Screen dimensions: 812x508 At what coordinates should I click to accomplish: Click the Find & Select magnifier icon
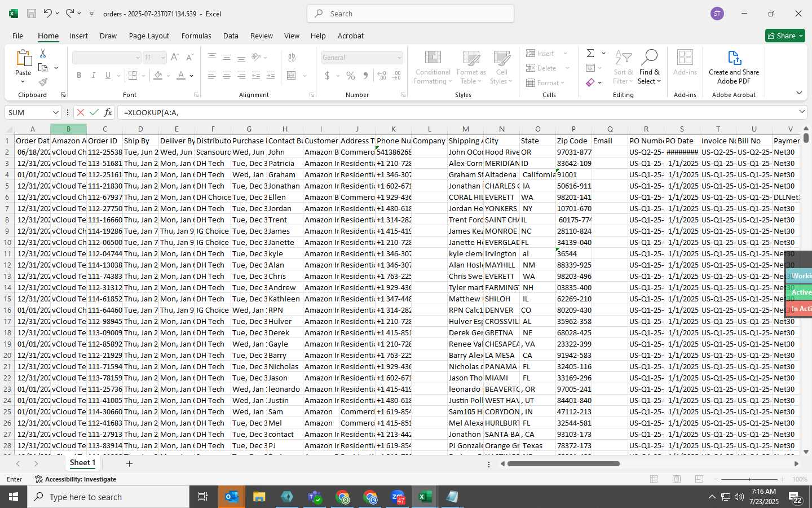(649, 58)
